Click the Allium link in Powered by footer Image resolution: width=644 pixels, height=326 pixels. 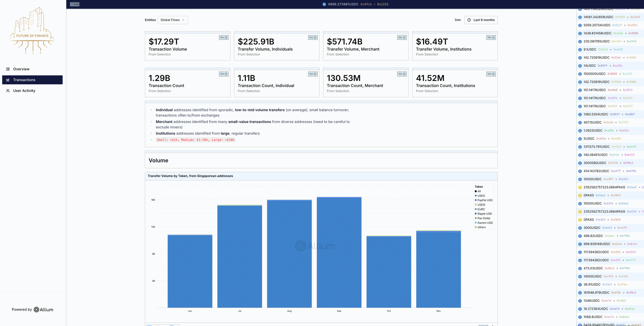[x=43, y=310]
